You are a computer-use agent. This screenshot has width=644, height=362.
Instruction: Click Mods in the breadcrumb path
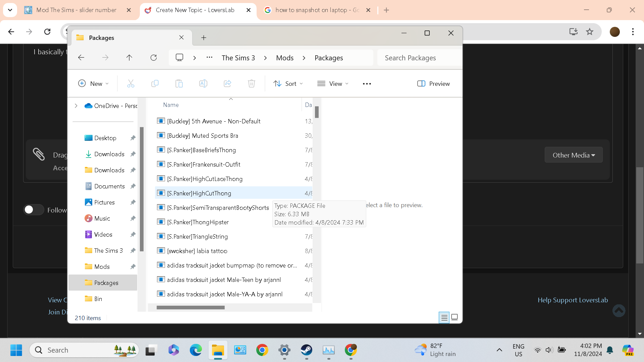pos(285,58)
